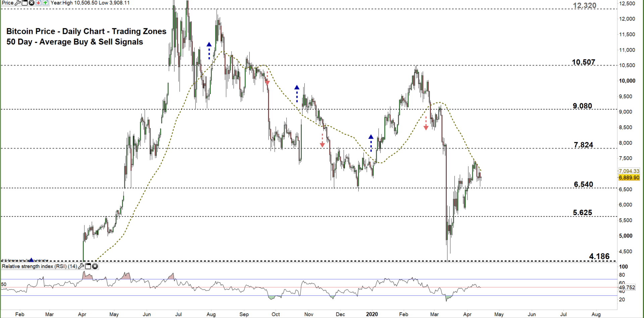
Task: Click the RSI axis label 20
Action: click(x=622, y=300)
